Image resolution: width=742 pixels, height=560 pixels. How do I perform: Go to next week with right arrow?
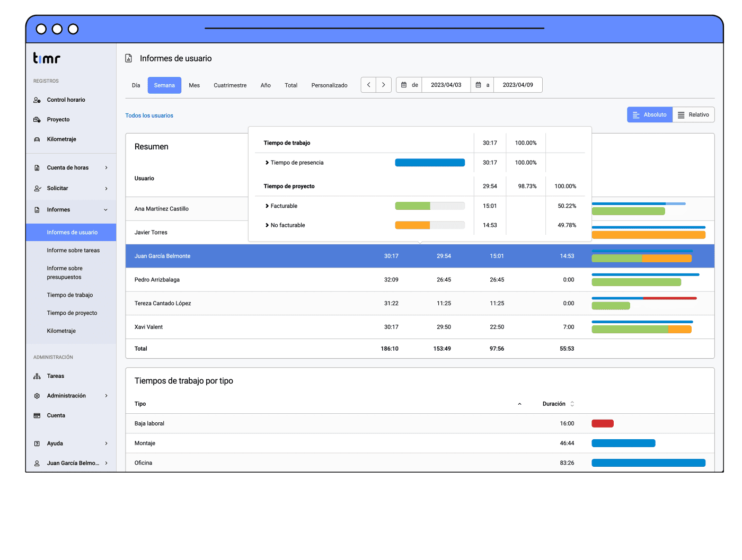pyautogui.click(x=384, y=85)
